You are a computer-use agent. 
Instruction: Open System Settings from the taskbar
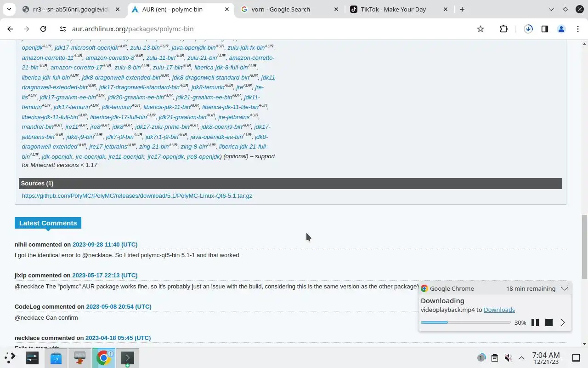click(x=32, y=357)
